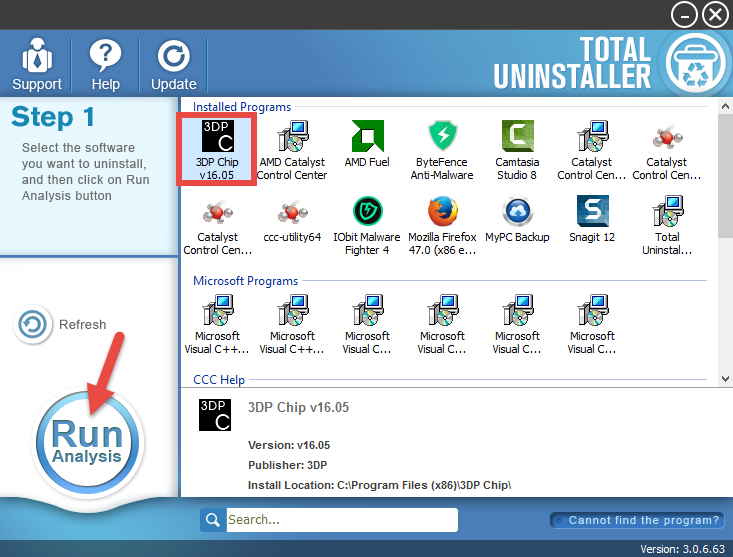The width and height of the screenshot is (733, 557).
Task: Open the Support page
Action: pyautogui.click(x=37, y=65)
